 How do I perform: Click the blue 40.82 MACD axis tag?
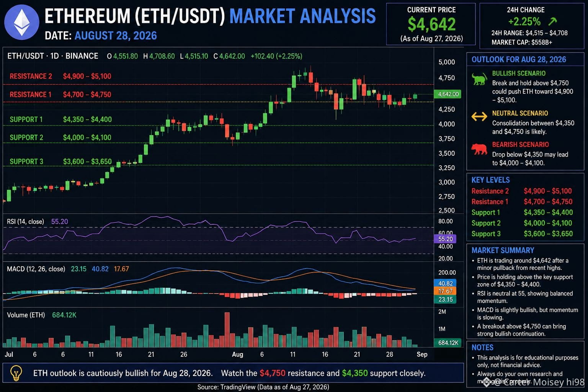pyautogui.click(x=445, y=283)
